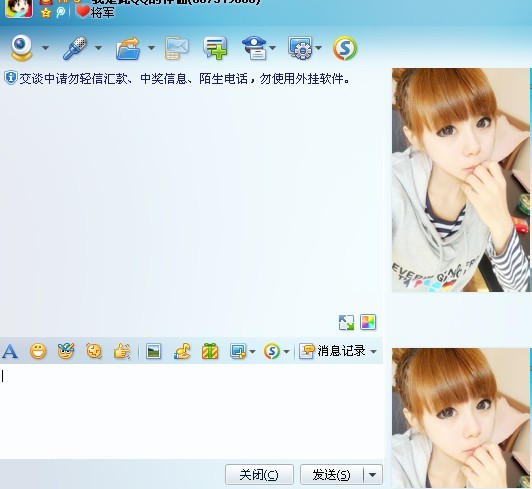Click the music sharing note icon

click(x=182, y=351)
